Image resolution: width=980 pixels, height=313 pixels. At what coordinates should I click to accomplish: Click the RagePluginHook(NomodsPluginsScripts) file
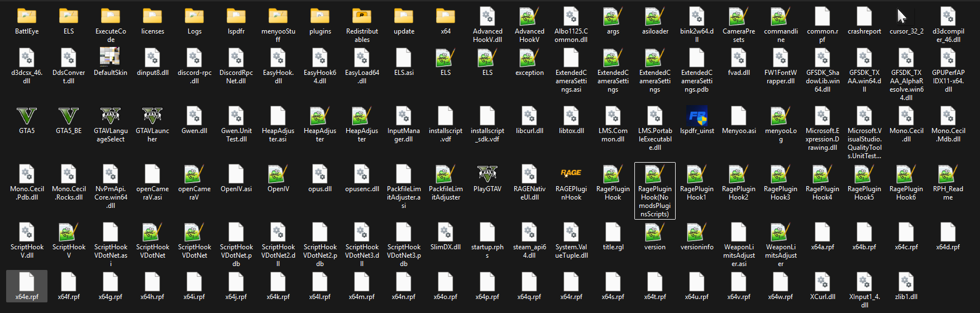coord(655,176)
